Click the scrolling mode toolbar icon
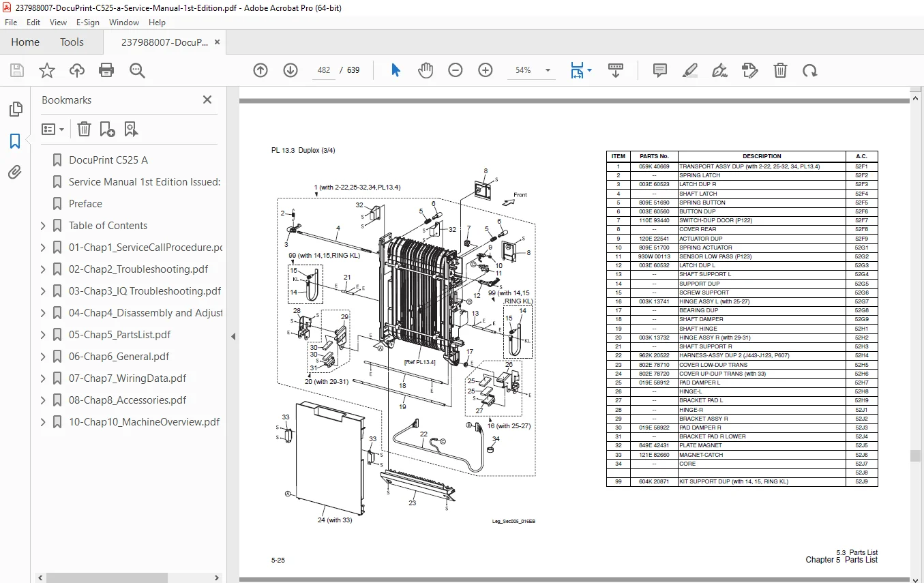The width and height of the screenshot is (924, 583). pyautogui.click(x=616, y=70)
